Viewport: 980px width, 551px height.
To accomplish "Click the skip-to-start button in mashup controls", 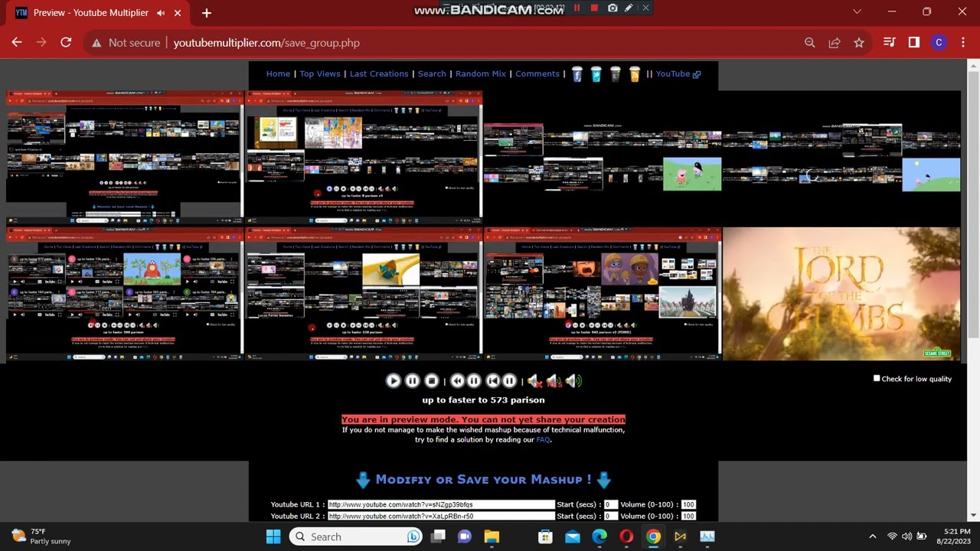I will tap(493, 380).
